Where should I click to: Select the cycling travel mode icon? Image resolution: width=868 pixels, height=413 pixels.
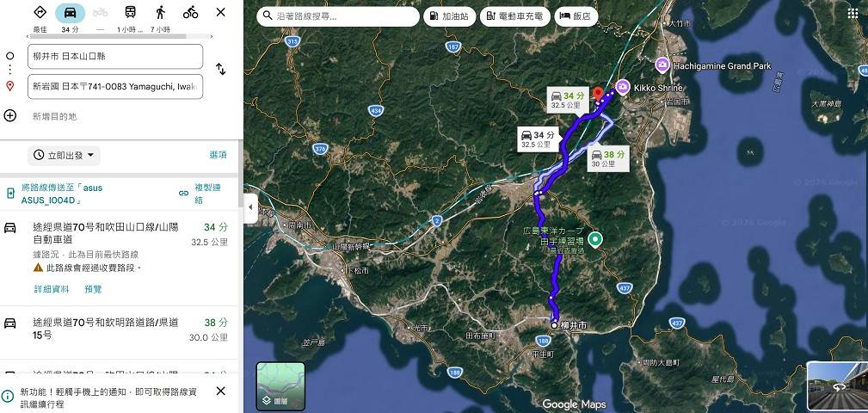pos(190,12)
